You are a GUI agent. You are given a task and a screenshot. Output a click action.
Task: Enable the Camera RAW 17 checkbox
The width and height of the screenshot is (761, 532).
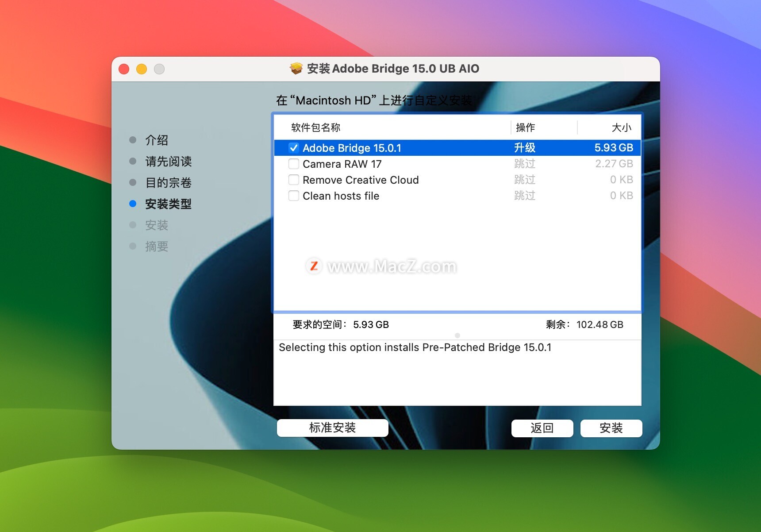pyautogui.click(x=294, y=164)
